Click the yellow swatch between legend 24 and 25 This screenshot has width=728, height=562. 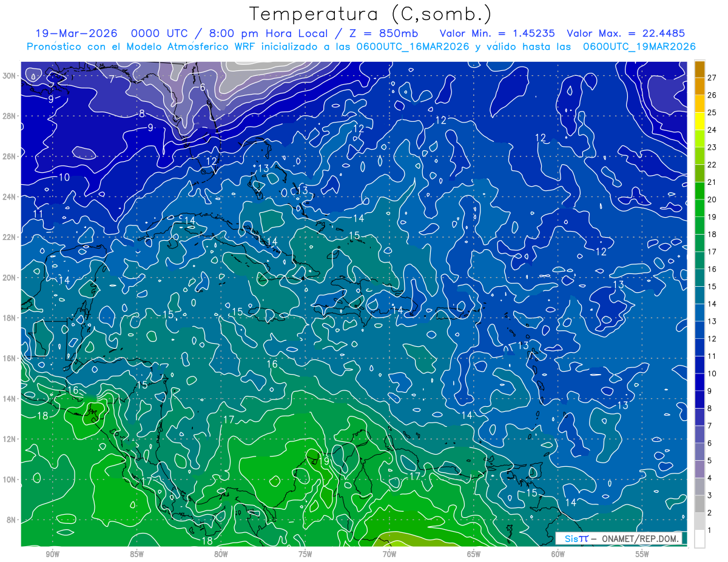coord(699,121)
